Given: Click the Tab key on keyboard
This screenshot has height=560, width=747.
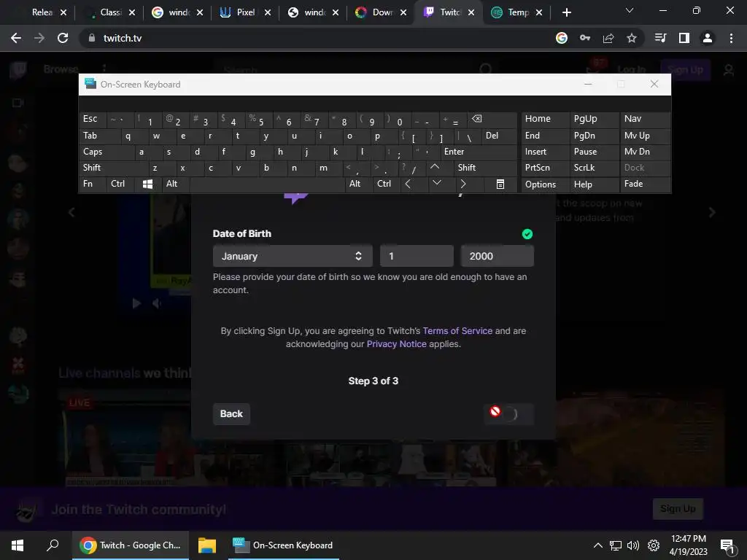Looking at the screenshot, I should [99, 136].
